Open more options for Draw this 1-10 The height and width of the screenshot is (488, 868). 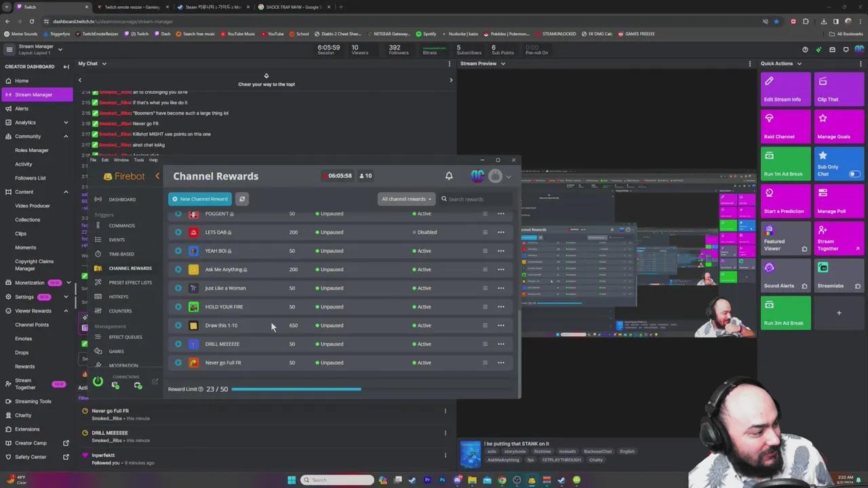pyautogui.click(x=500, y=325)
